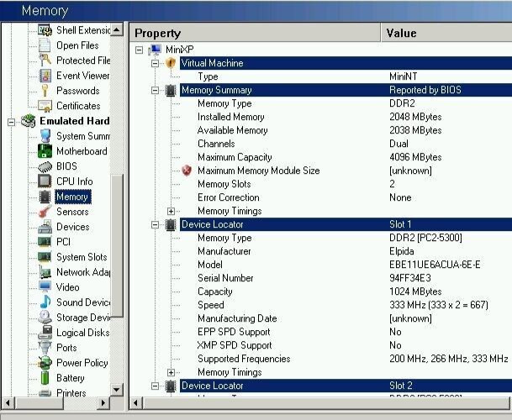This screenshot has height=420, width=512.
Task: Click the Network Adapters icon
Action: (45, 272)
